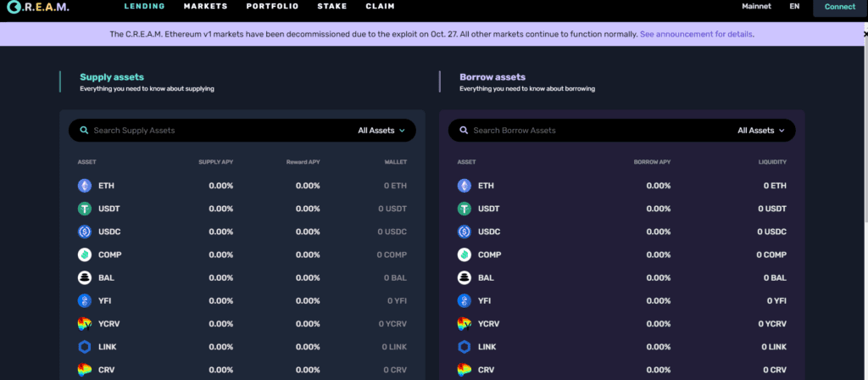
Task: Sort by BORROW APY column header
Action: coord(652,162)
